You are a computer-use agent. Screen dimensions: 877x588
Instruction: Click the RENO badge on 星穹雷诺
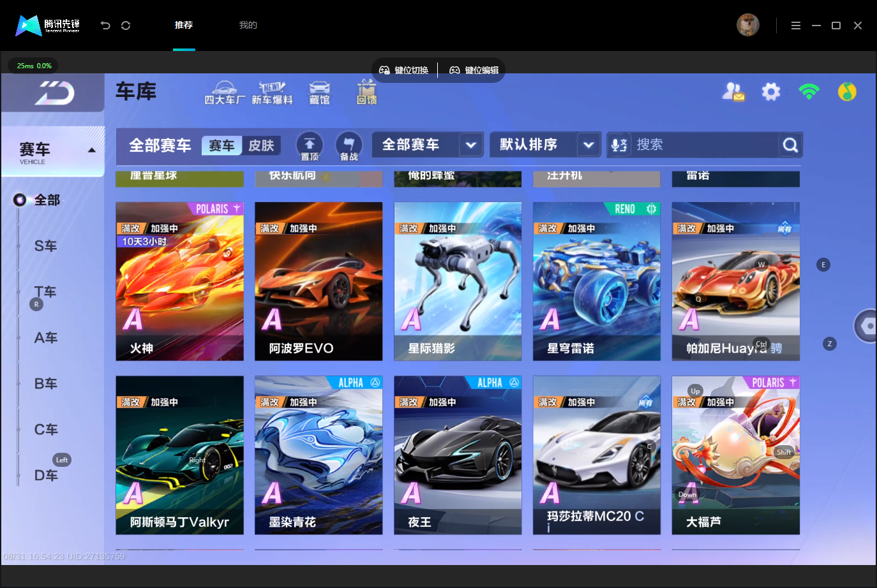(633, 209)
